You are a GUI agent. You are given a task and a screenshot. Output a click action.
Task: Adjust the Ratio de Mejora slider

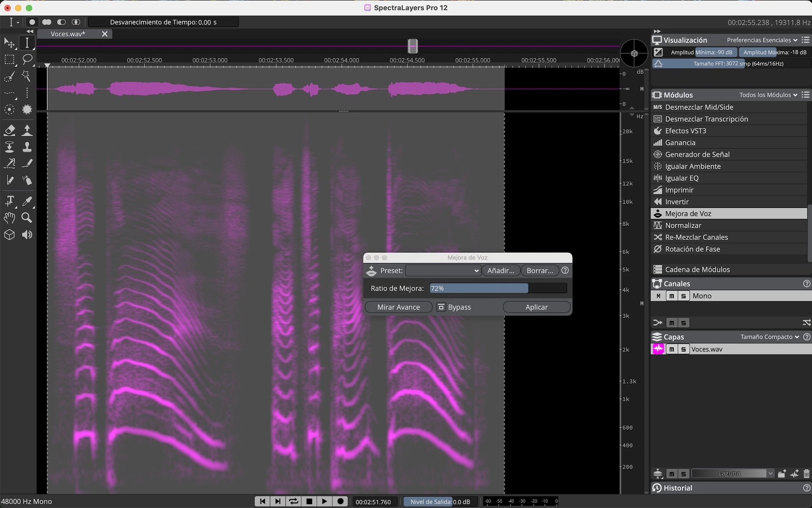coord(498,288)
